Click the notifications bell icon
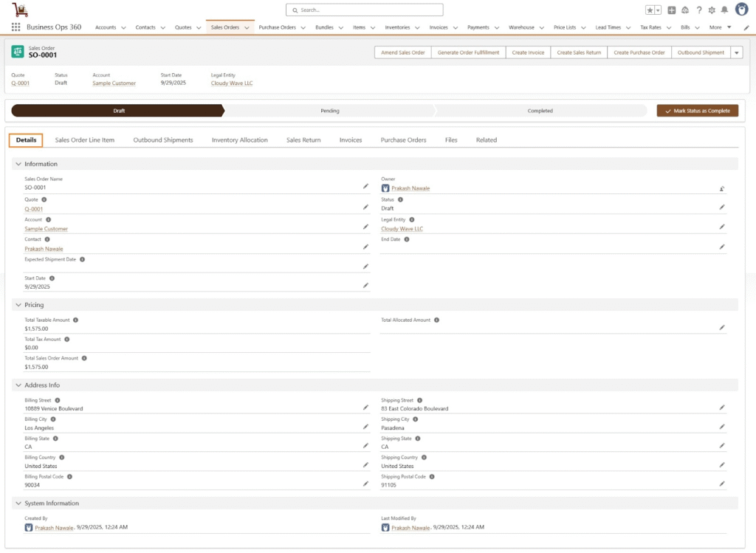The height and width of the screenshot is (553, 756). (x=724, y=10)
